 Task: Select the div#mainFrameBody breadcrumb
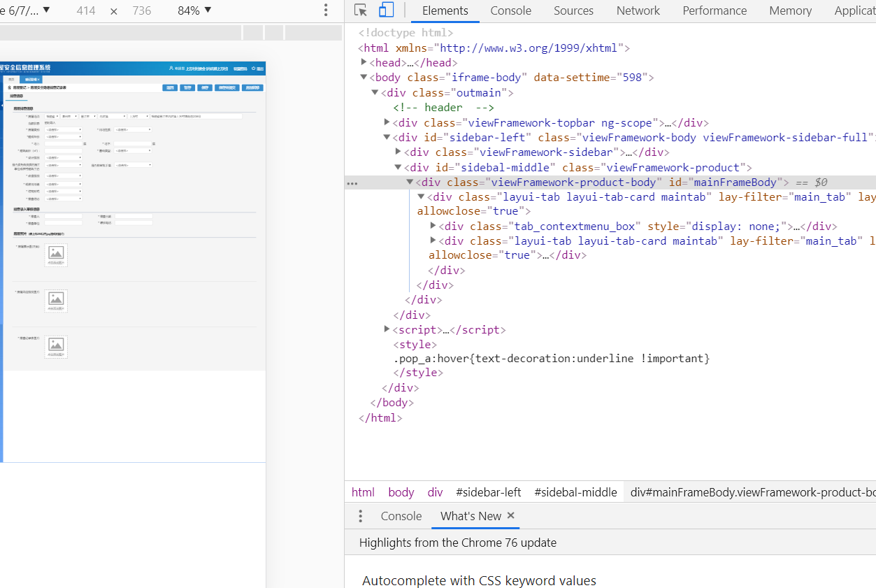pos(752,492)
